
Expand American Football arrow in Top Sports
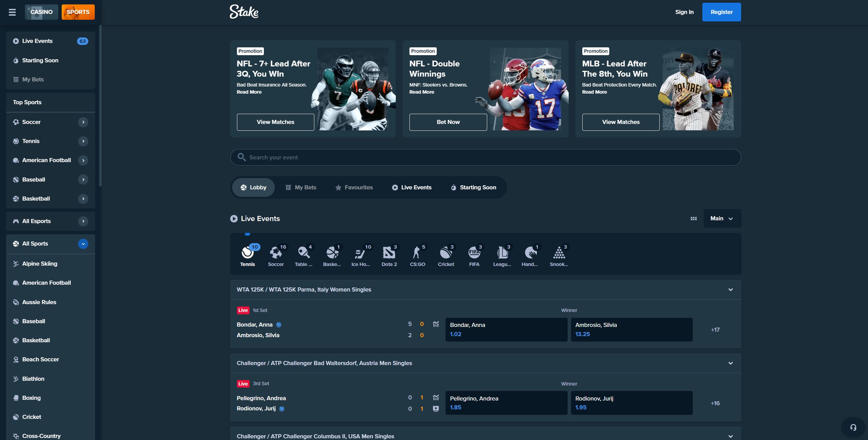(83, 160)
